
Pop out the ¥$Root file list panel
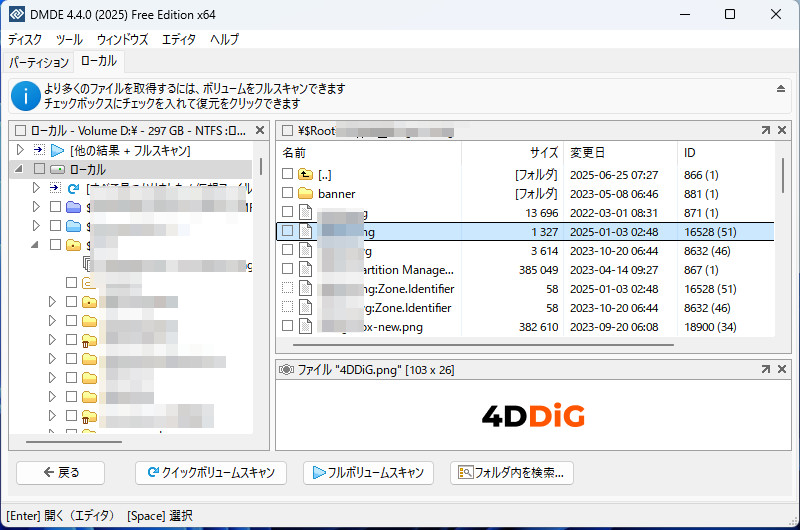pos(765,131)
